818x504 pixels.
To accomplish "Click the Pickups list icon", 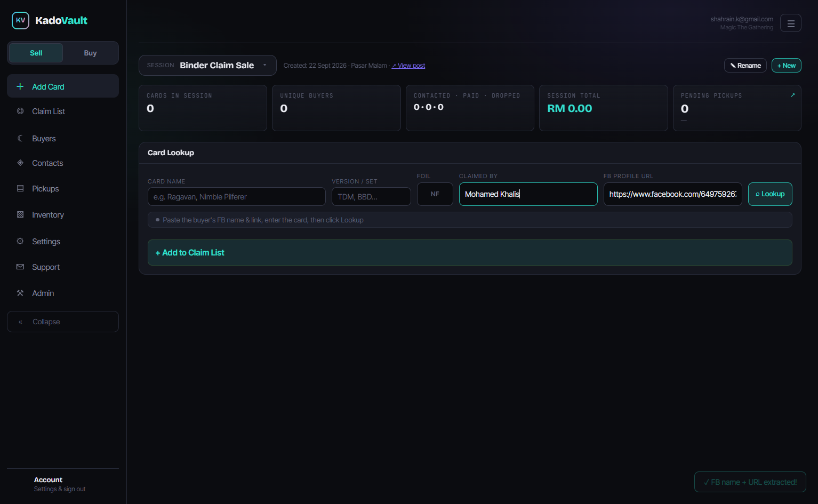I will point(20,188).
